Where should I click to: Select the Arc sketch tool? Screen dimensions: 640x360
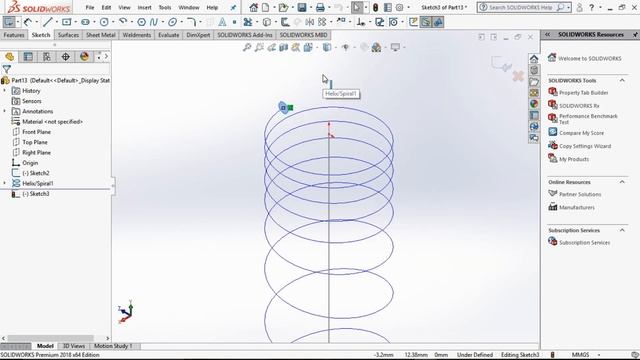point(123,22)
